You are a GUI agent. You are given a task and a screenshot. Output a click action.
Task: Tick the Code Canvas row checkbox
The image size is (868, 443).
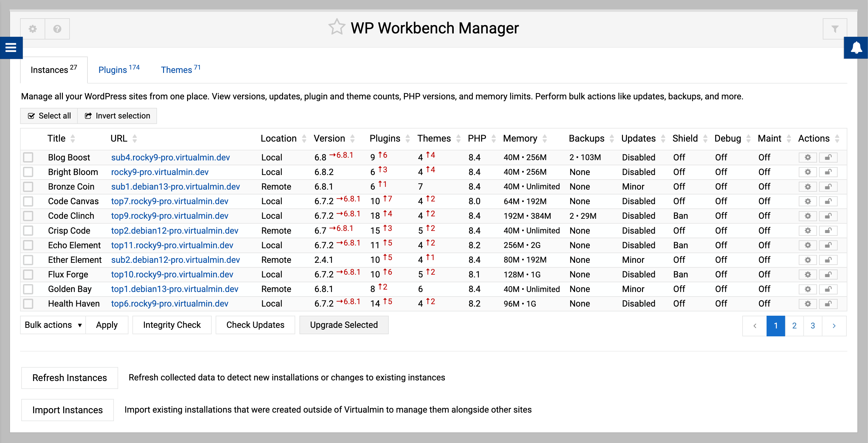[x=28, y=201]
